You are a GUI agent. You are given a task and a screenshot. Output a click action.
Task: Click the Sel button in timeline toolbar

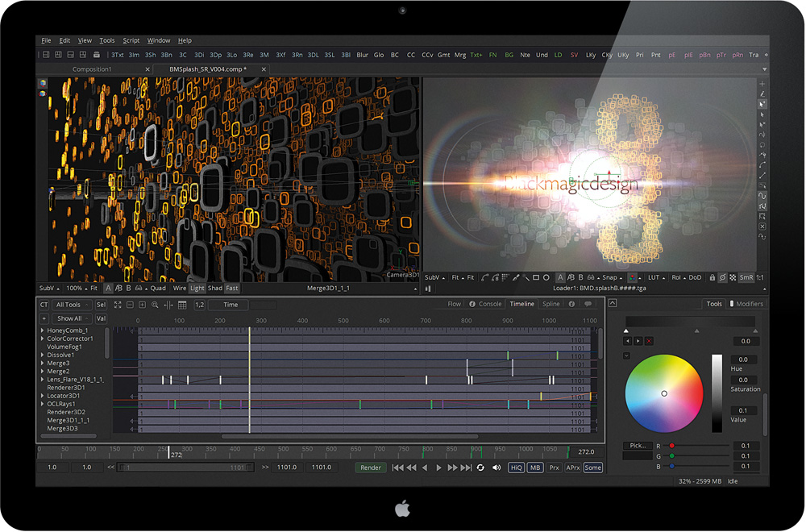[x=102, y=305]
